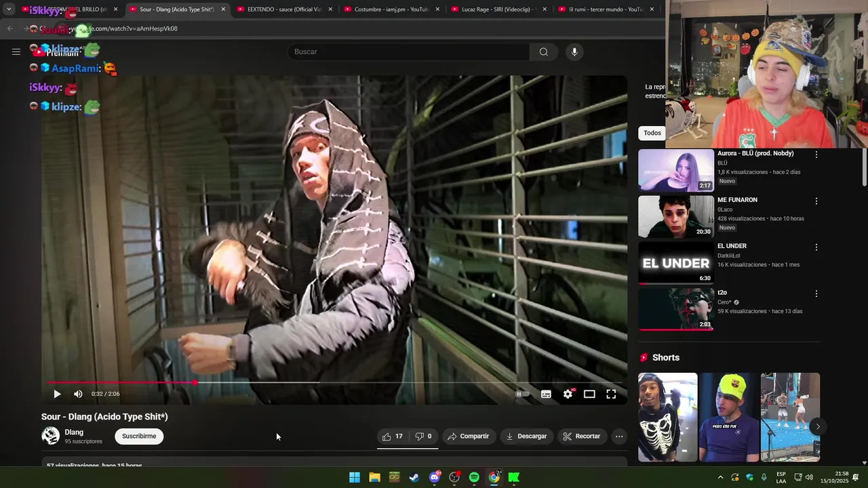Play the Sour - Dlang video

[x=57, y=394]
